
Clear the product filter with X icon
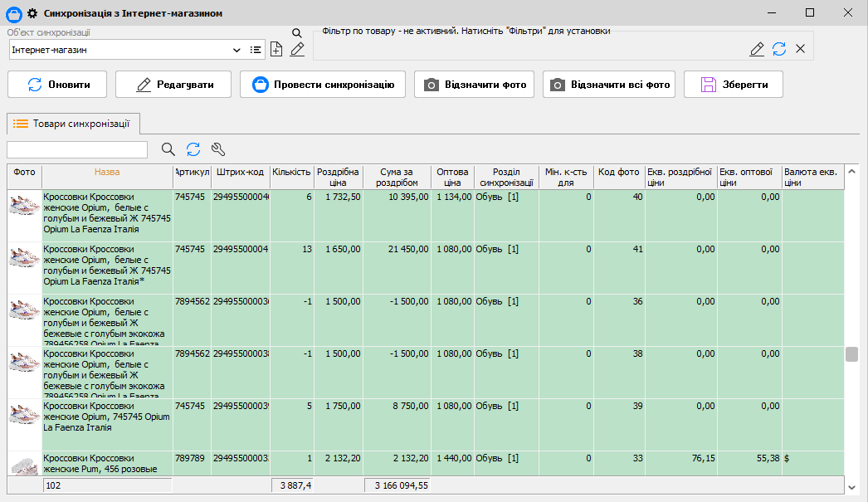point(801,49)
